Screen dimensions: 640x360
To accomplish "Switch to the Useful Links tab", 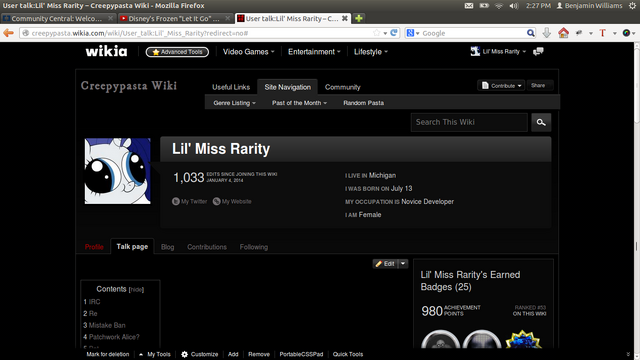I will [x=231, y=87].
